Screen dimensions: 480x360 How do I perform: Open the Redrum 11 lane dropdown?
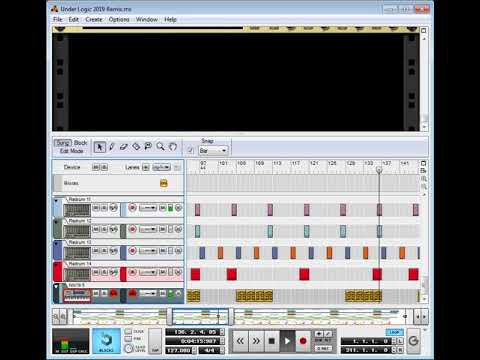(x=148, y=208)
